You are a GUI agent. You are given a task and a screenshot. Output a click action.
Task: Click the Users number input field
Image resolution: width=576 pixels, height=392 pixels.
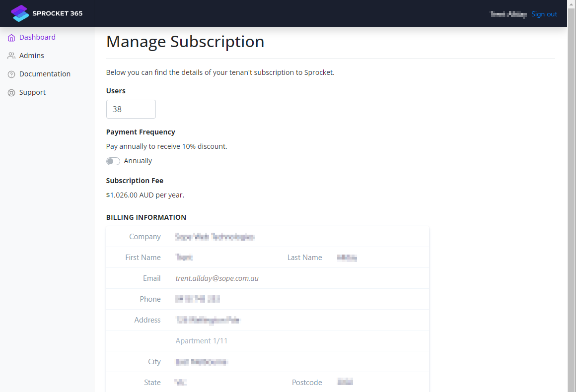tap(131, 109)
